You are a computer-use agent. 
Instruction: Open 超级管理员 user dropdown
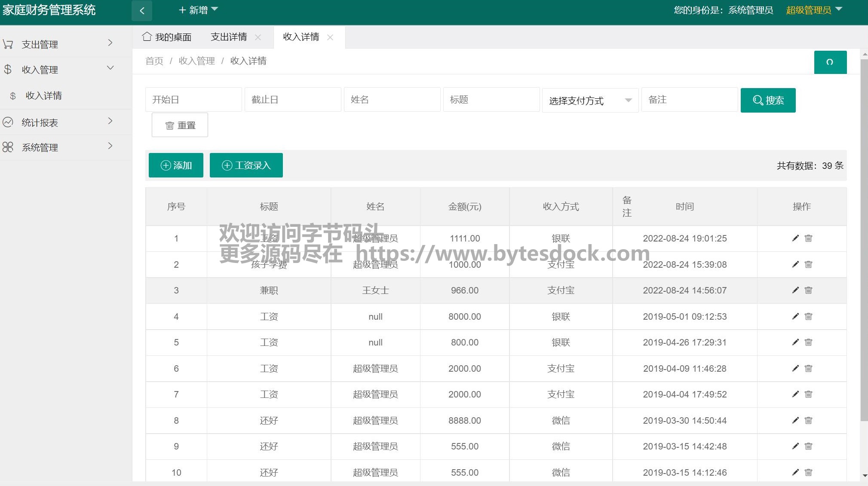[813, 10]
